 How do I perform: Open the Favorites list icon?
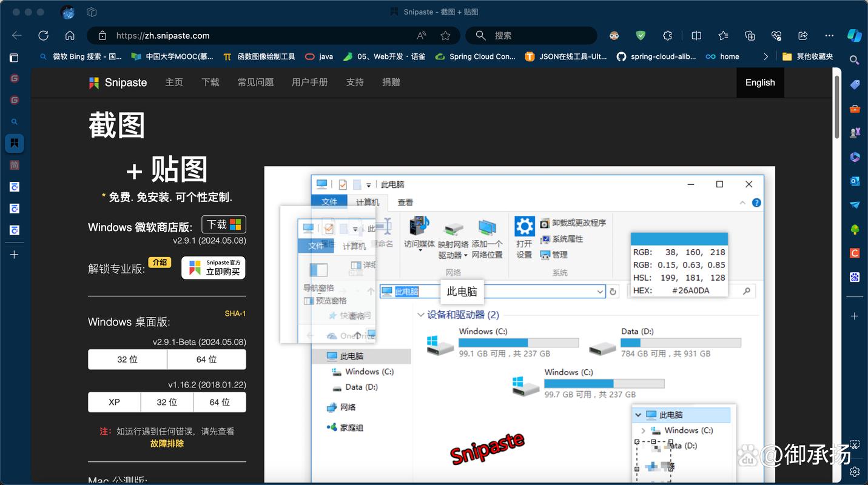tap(723, 36)
